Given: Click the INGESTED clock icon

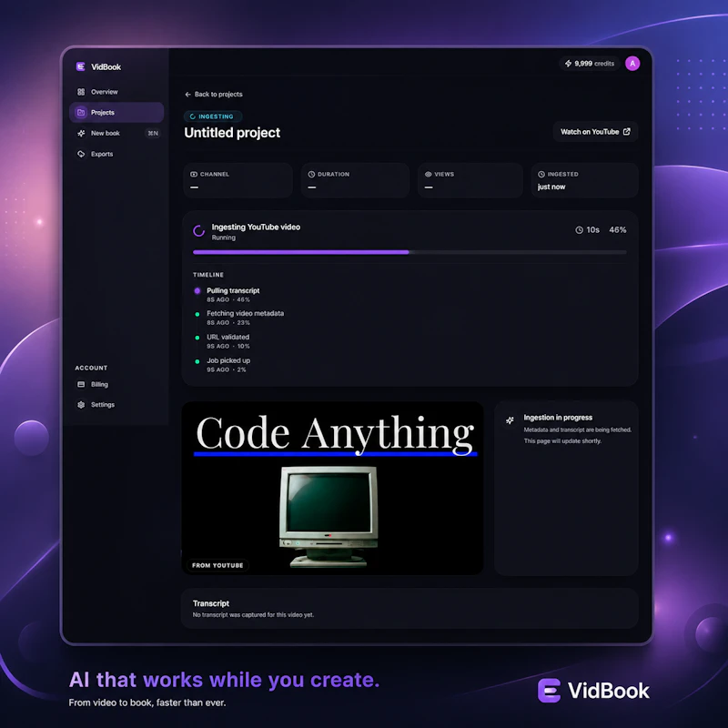Looking at the screenshot, I should (541, 174).
